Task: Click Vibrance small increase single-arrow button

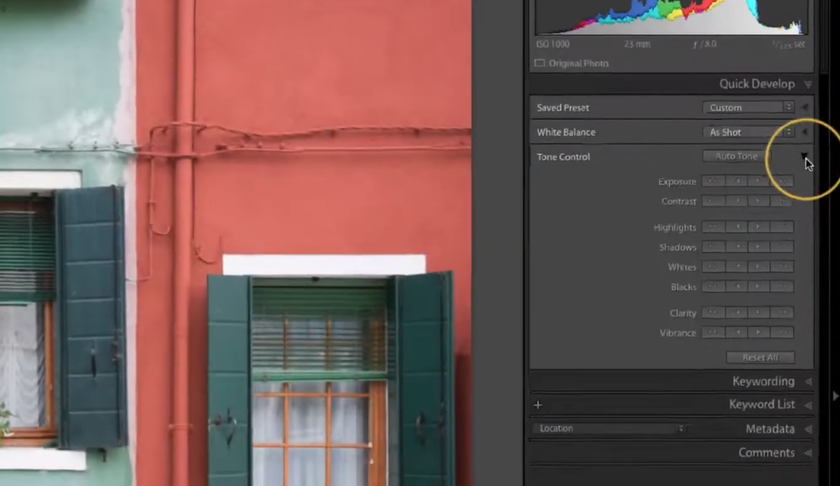Action: click(x=759, y=333)
